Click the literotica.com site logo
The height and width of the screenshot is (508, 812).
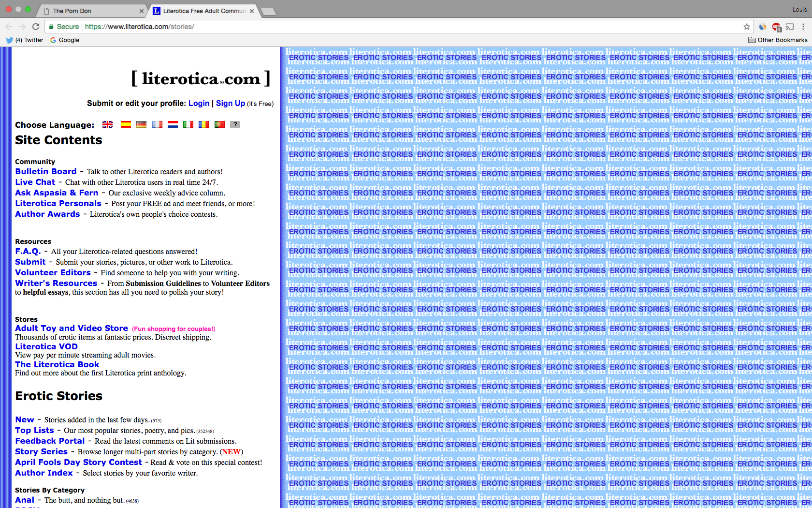coord(201,78)
